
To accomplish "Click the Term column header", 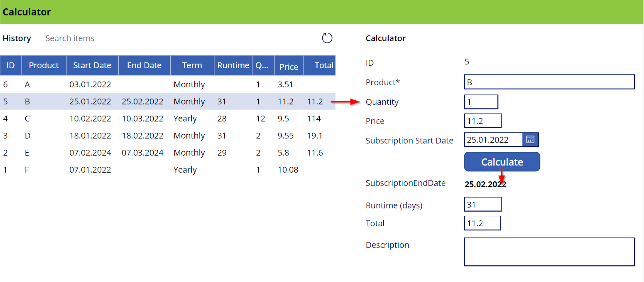I will click(192, 65).
